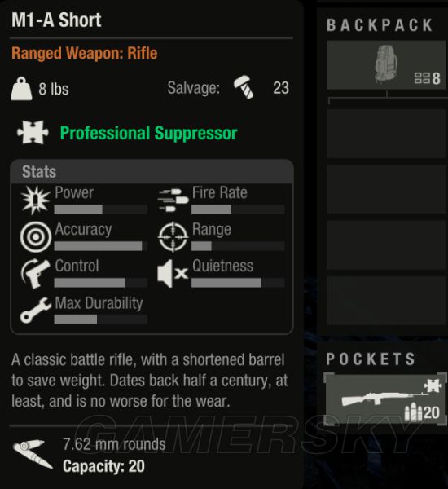Click the Stats panel header
Image resolution: width=448 pixels, height=489 pixels.
[152, 171]
